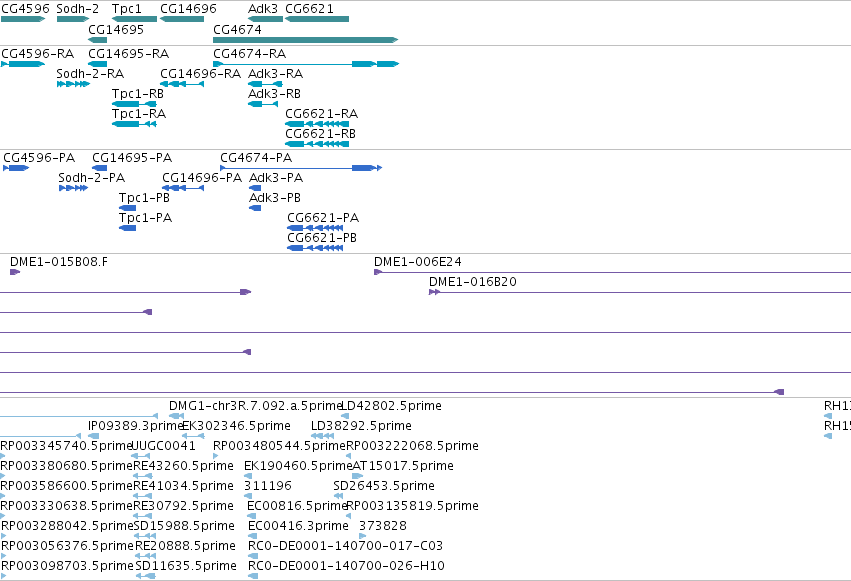Select the Tpc1 gene feature

134,19
